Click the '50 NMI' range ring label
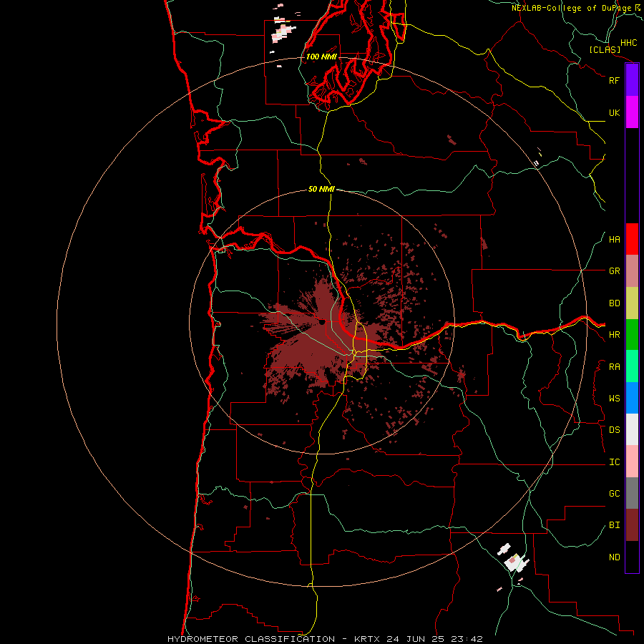This screenshot has width=644, height=644. coord(321,189)
